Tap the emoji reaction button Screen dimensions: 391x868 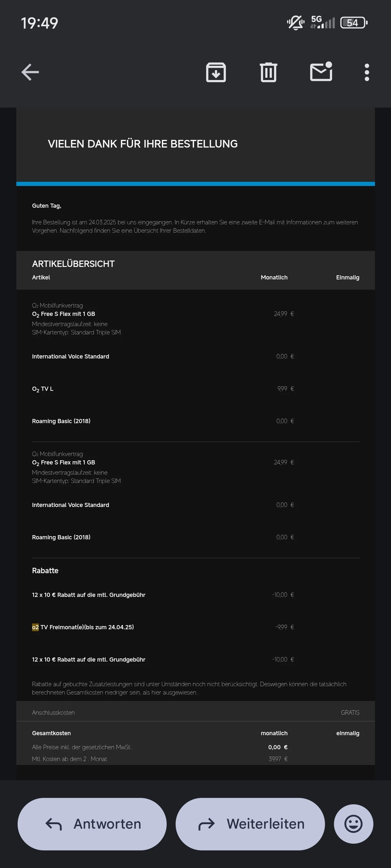[x=353, y=824]
